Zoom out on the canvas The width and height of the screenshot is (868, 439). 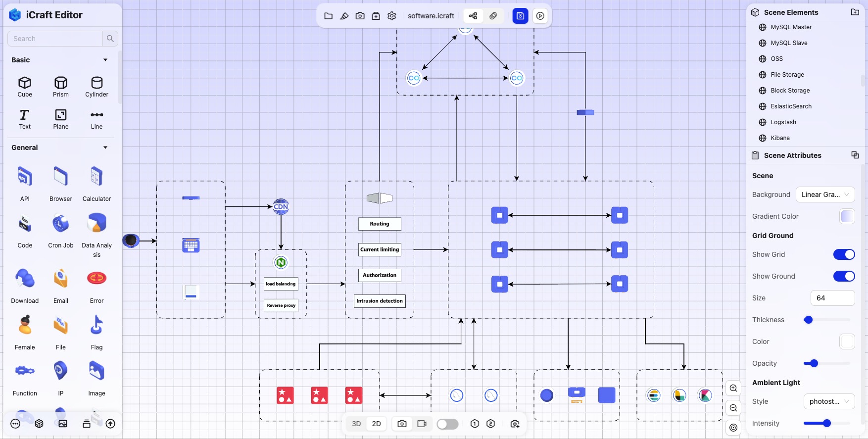tap(733, 408)
